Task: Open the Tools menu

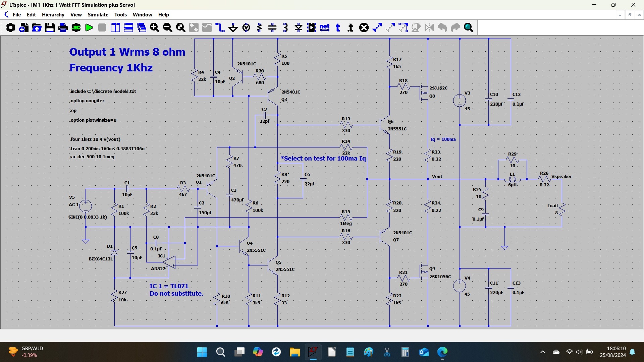Action: 120,15
